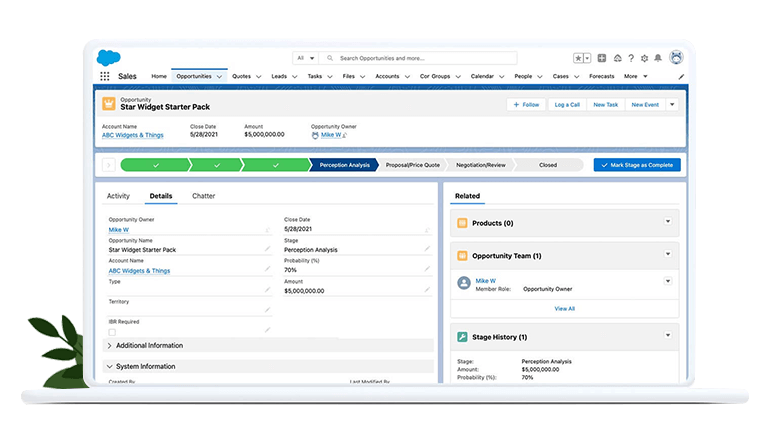This screenshot has height=448, width=768.
Task: Edit the Opportunity Name pencil icon
Action: click(x=267, y=249)
